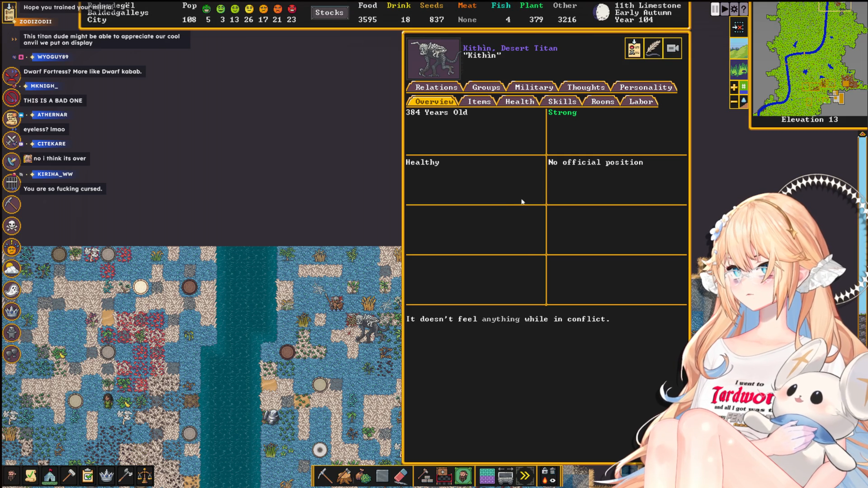
Task: Increase elevation with the plus button
Action: coord(734,87)
